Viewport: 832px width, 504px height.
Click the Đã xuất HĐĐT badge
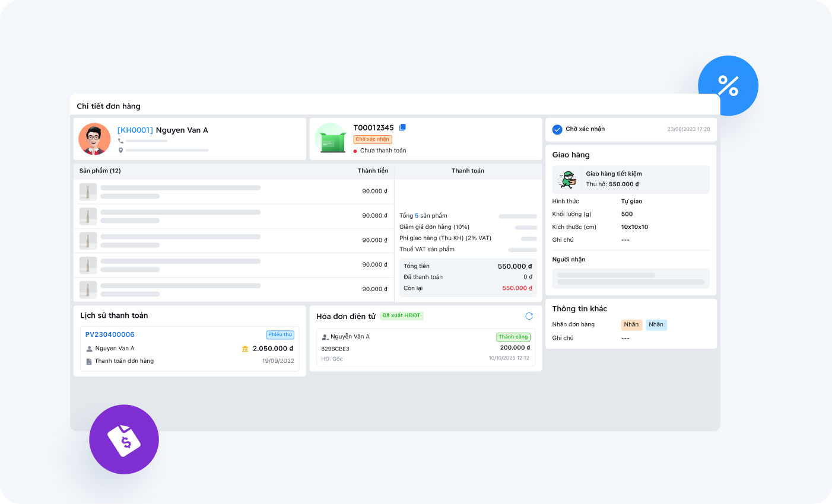[x=401, y=315]
